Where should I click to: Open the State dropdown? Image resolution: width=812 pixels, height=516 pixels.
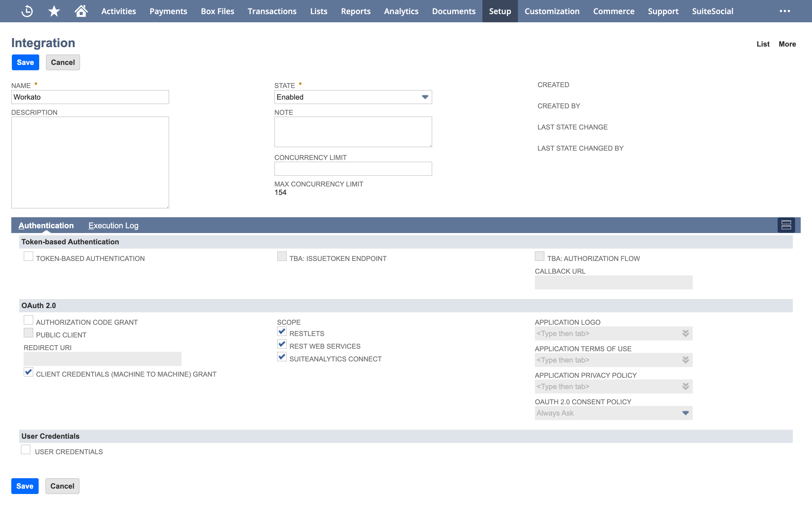pyautogui.click(x=425, y=97)
